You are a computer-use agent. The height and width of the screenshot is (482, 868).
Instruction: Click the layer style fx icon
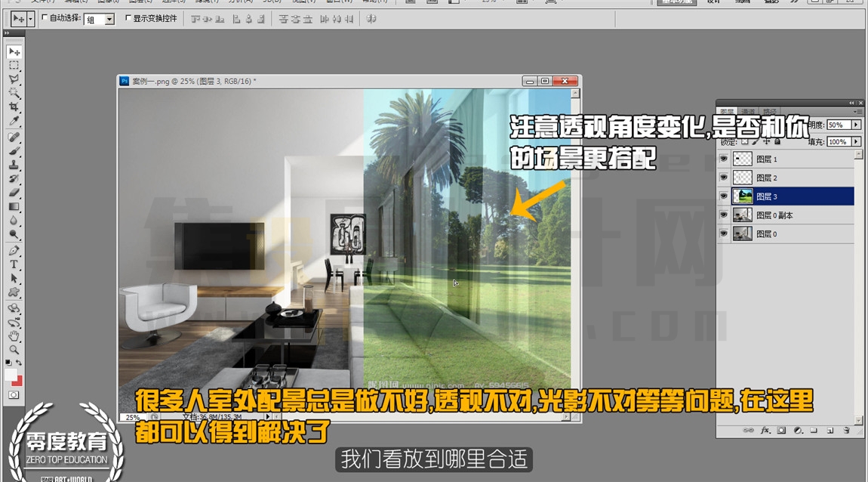click(x=765, y=430)
